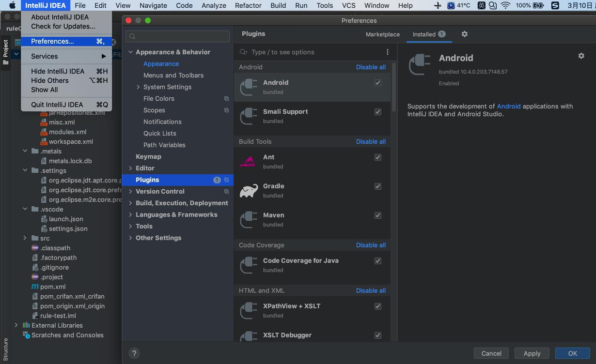Click the Eclipse icon beside .classpath
The height and width of the screenshot is (364, 596).
coord(35,248)
